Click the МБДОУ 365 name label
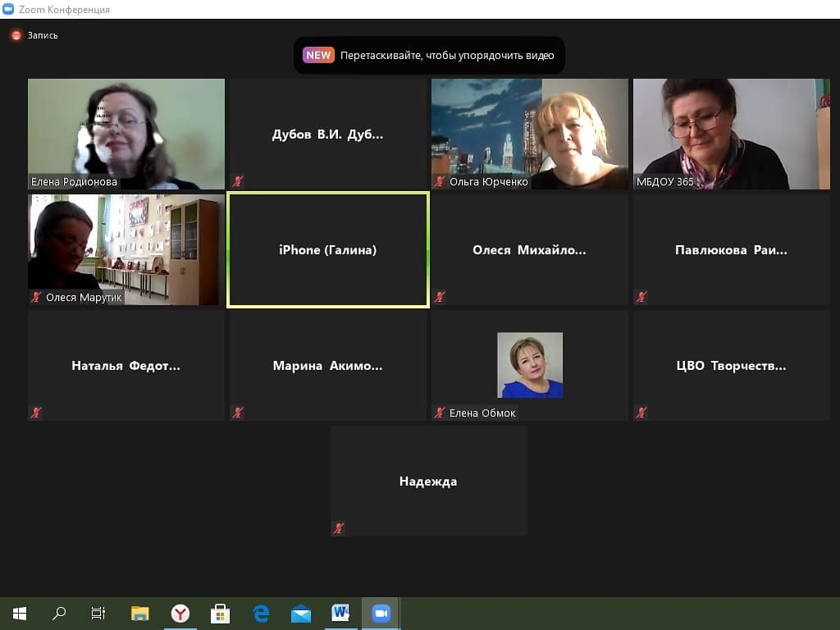Viewport: 840px width, 630px height. [x=664, y=181]
